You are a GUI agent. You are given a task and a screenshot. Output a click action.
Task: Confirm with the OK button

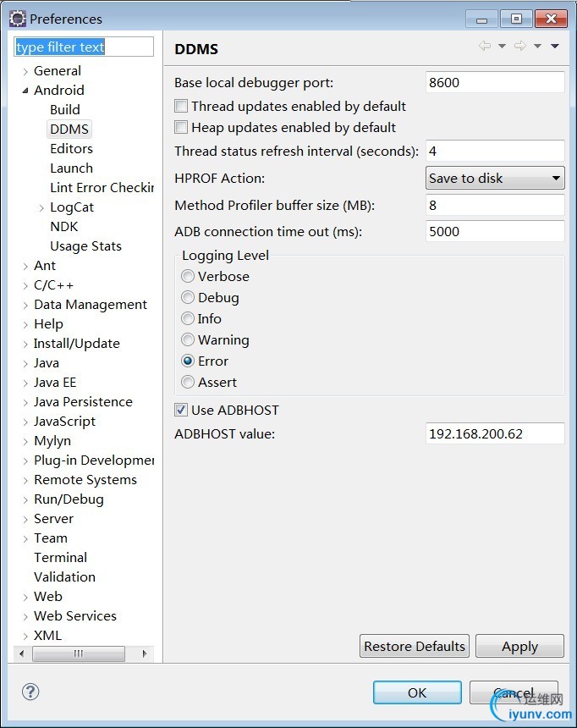pyautogui.click(x=417, y=692)
